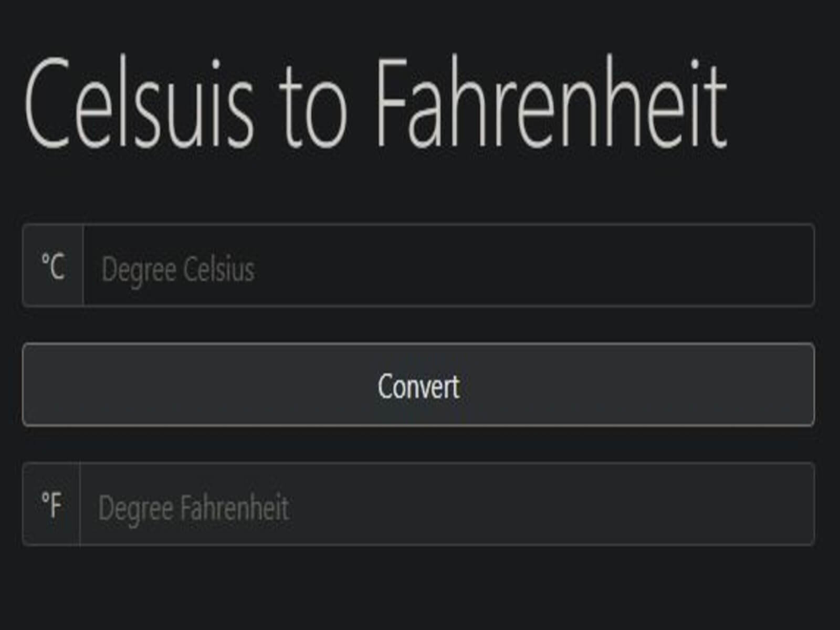Screen dimensions: 840x630
Task: Run the temperature conversion with Convert
Action: coord(418,385)
